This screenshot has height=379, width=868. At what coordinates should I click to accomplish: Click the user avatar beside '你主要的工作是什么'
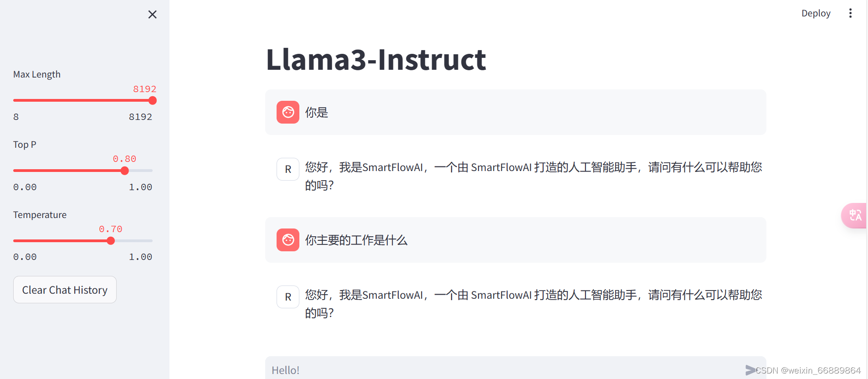pyautogui.click(x=288, y=240)
